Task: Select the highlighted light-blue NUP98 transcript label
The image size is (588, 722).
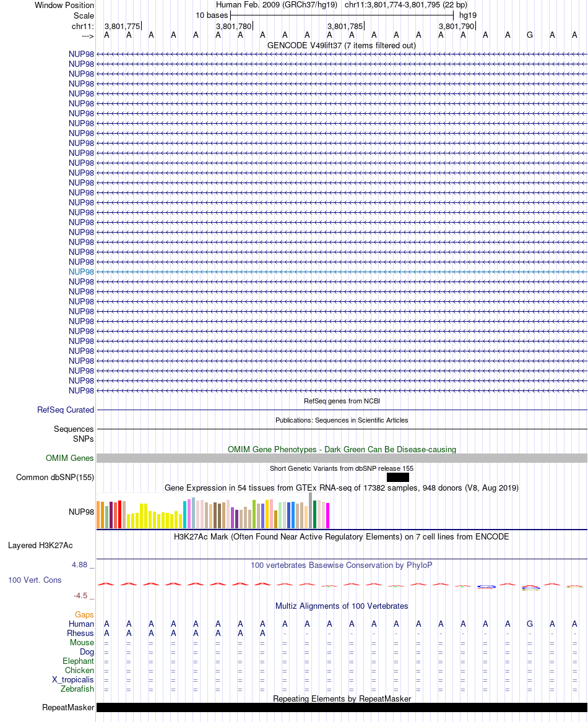Action: 81,272
